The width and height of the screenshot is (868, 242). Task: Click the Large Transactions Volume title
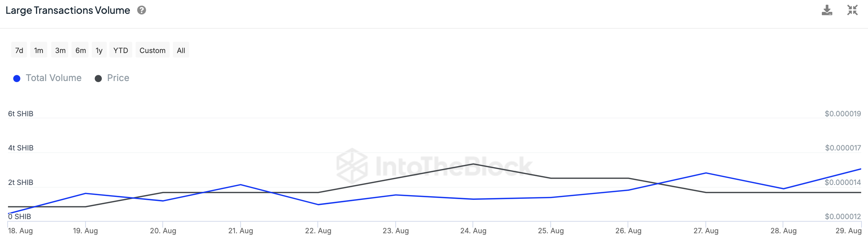coord(68,11)
